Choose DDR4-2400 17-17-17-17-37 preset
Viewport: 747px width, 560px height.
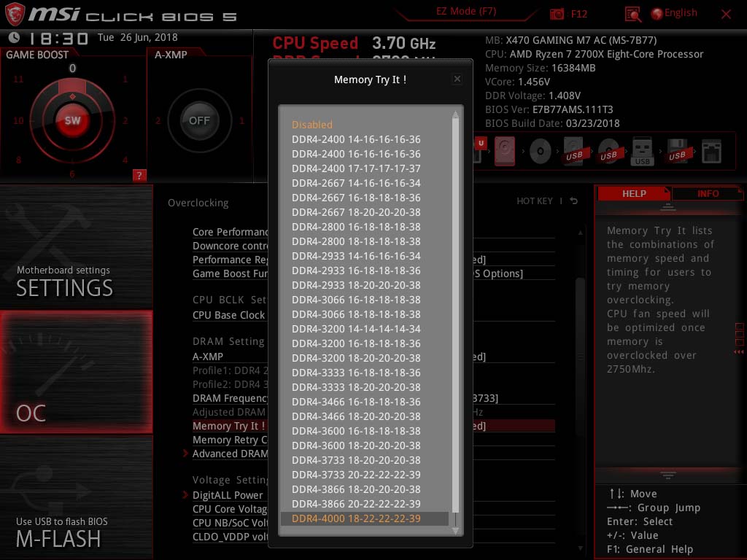click(356, 168)
